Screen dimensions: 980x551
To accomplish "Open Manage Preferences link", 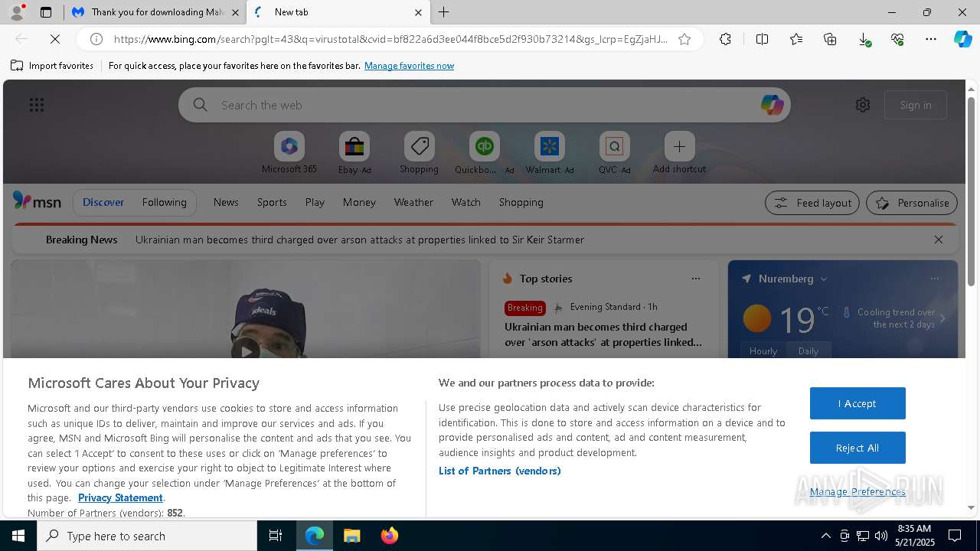I will (x=857, y=491).
